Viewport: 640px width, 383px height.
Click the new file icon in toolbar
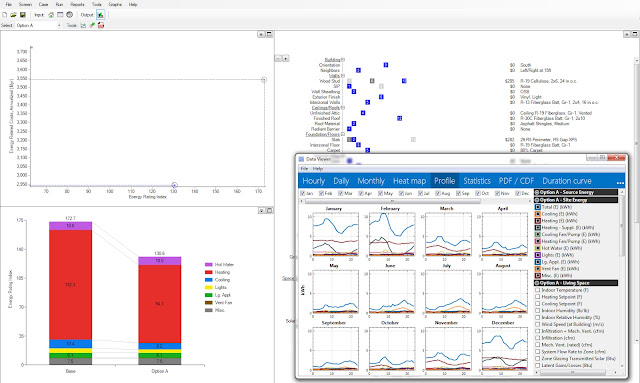[x=4, y=15]
